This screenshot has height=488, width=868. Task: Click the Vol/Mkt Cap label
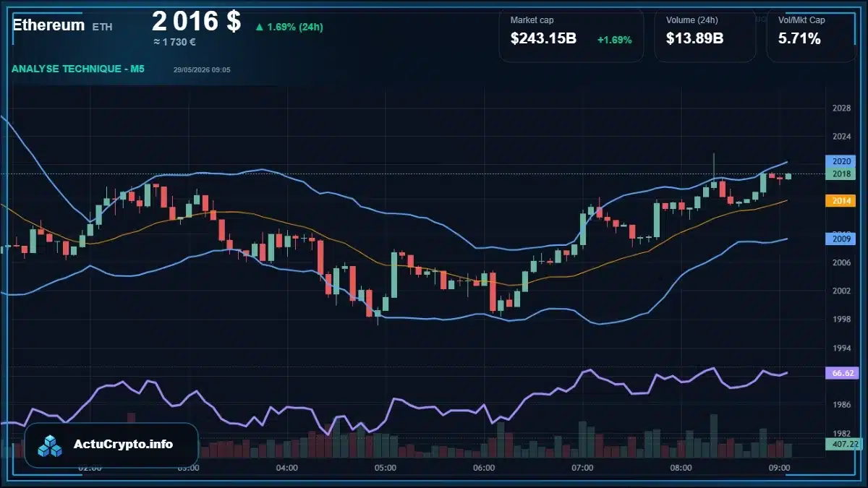(801, 20)
